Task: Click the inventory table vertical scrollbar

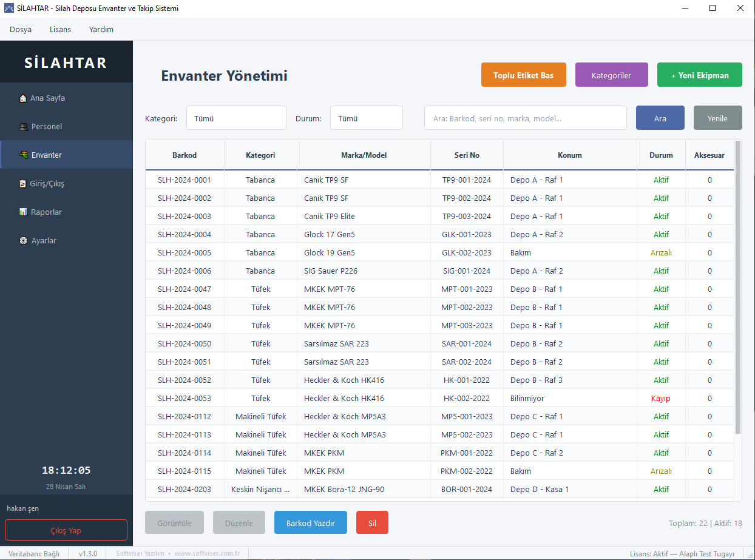Action: coord(738,287)
